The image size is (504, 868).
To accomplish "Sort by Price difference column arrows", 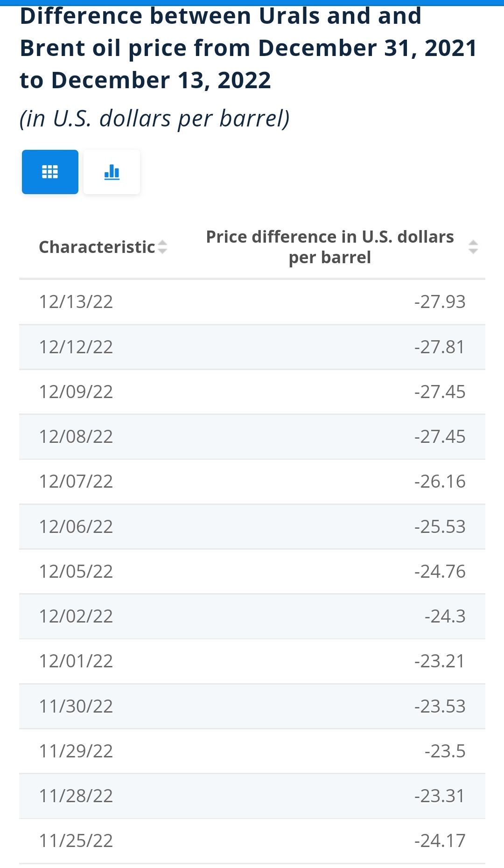I will coord(473,247).
